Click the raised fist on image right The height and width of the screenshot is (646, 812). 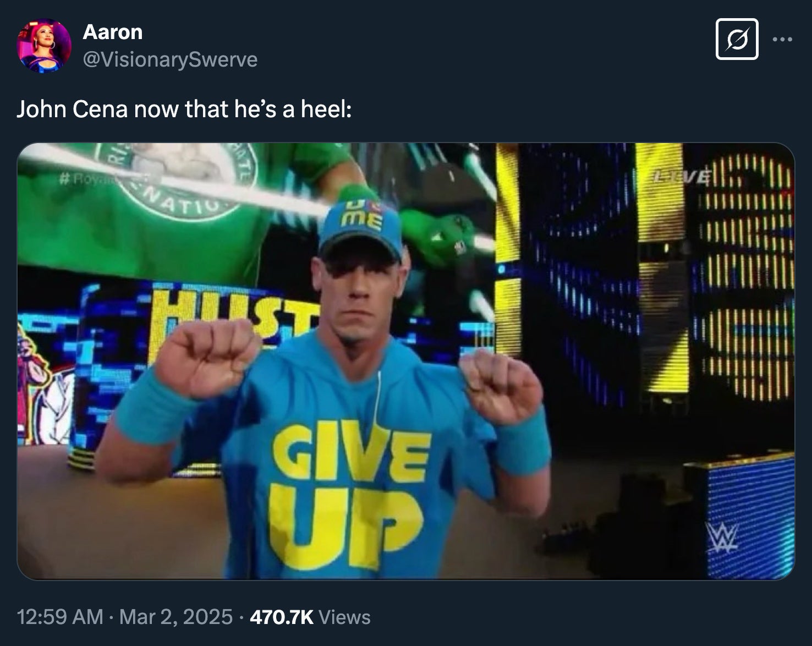(500, 385)
